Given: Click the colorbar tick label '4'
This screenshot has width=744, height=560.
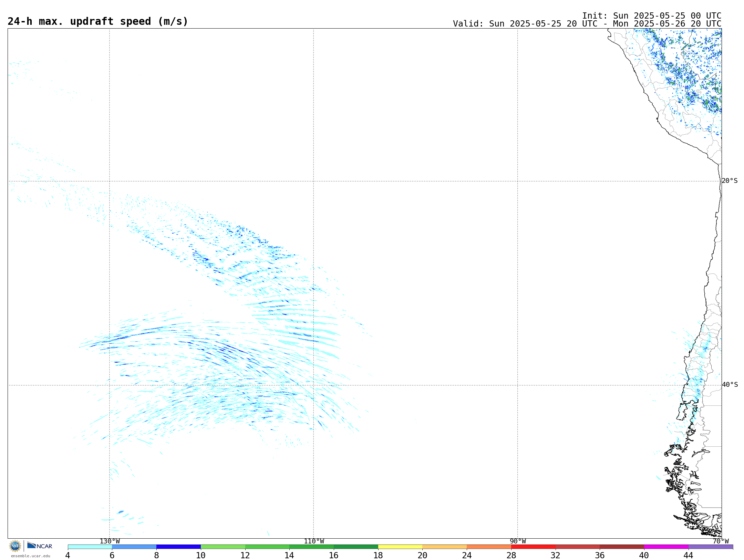Looking at the screenshot, I should (68, 556).
